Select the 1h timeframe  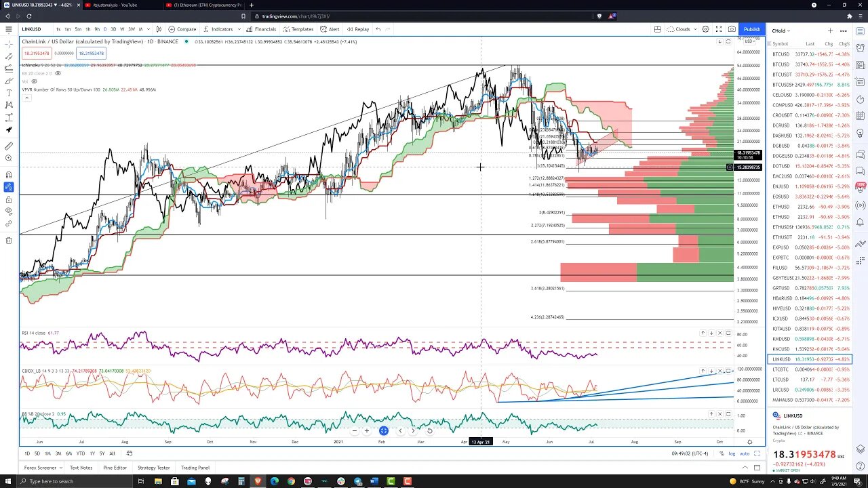(87, 29)
